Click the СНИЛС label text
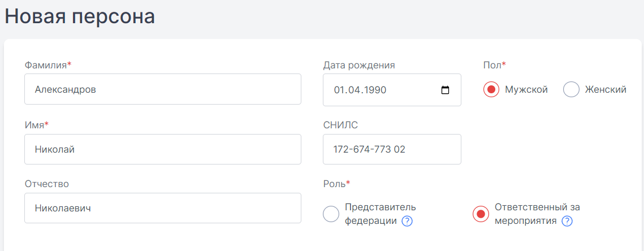 point(340,125)
